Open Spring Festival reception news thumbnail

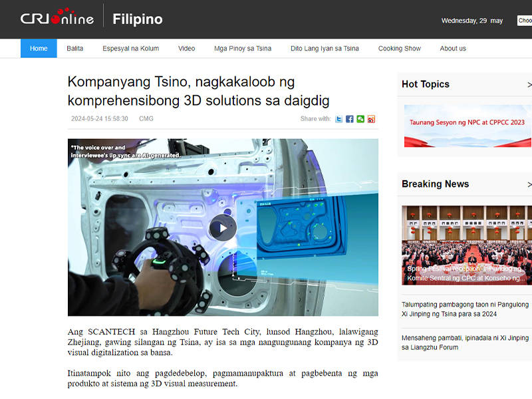coord(467,245)
